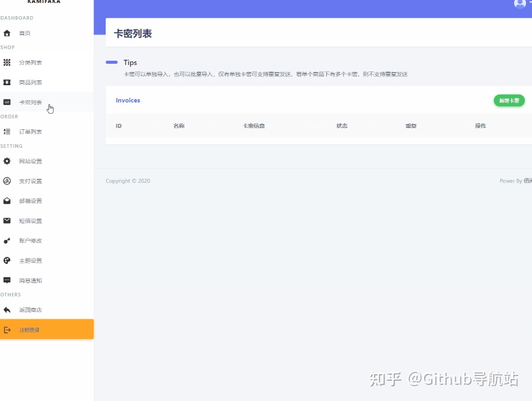Click the 卡密列表 page title
Image resolution: width=532 pixels, height=401 pixels.
pos(132,33)
